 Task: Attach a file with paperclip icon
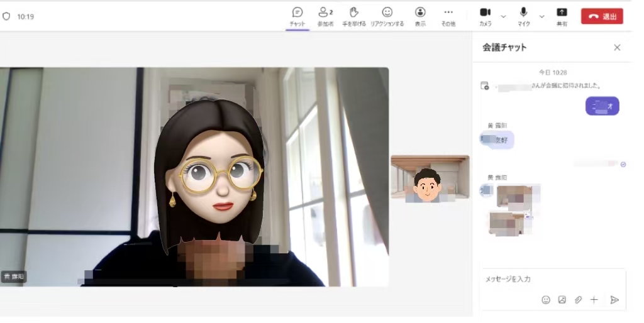[578, 300]
